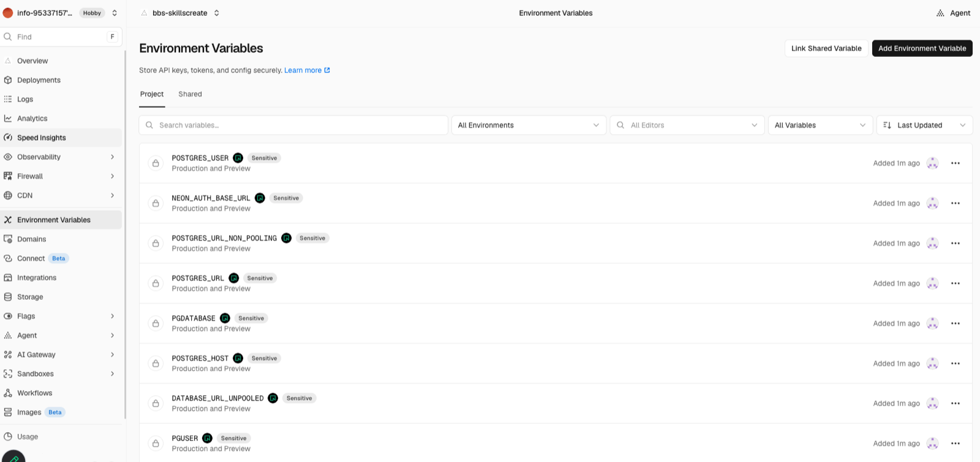Click the Search variables field

tap(293, 125)
